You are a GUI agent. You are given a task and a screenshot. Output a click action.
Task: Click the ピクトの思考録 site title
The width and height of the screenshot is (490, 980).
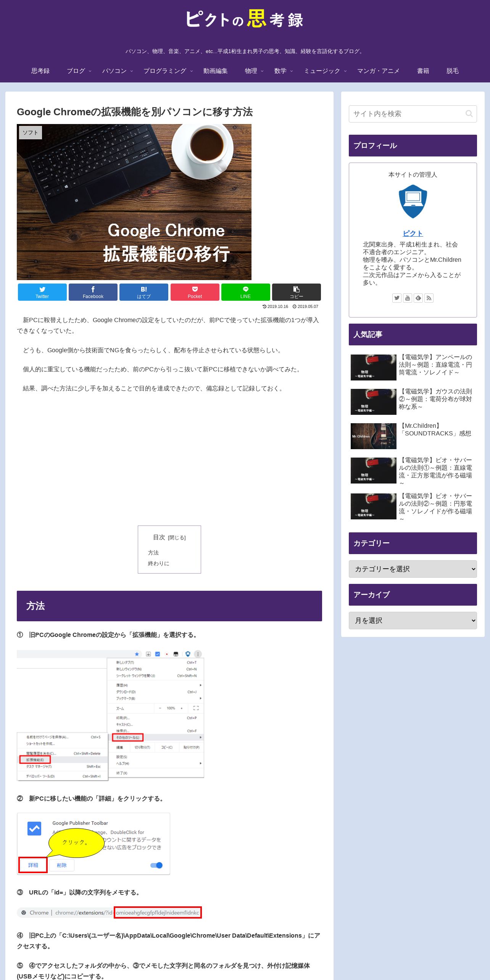coord(245,19)
